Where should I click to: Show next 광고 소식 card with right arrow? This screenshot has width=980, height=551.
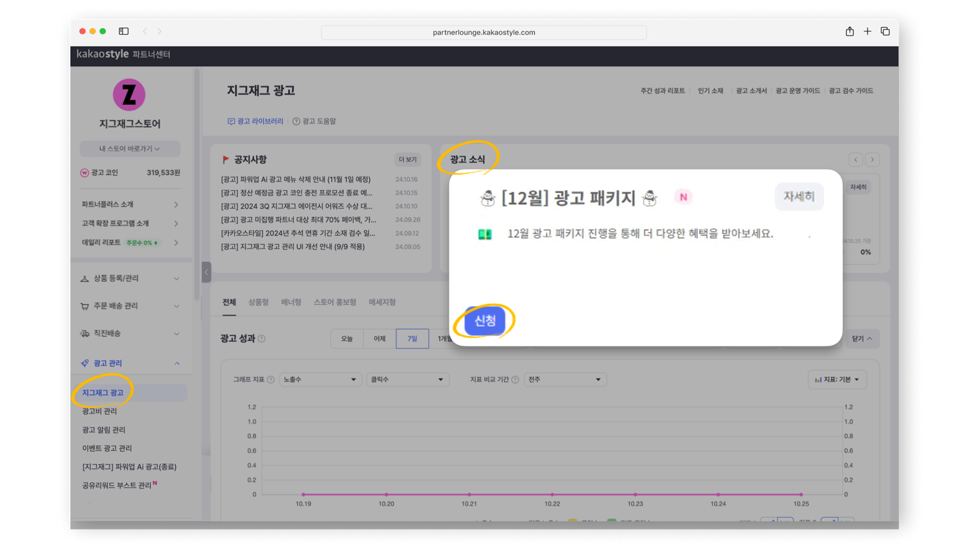(x=872, y=160)
